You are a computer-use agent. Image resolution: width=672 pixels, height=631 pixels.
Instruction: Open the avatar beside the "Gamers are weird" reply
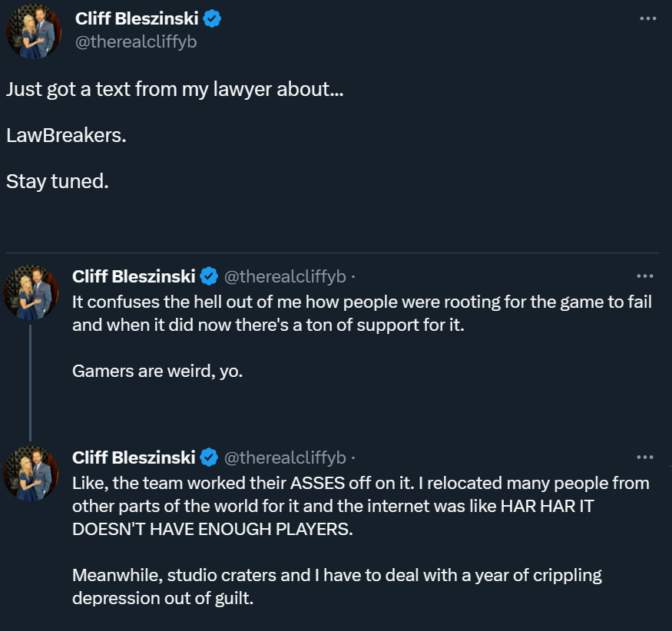31,292
